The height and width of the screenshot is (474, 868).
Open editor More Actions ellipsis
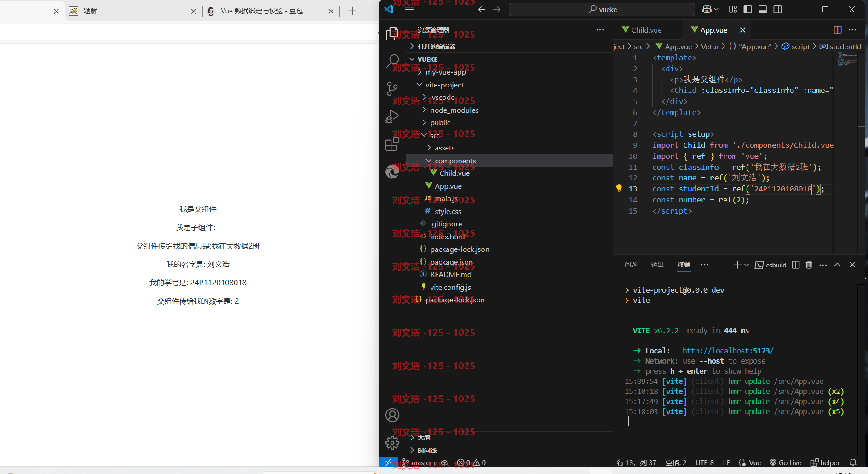point(852,30)
